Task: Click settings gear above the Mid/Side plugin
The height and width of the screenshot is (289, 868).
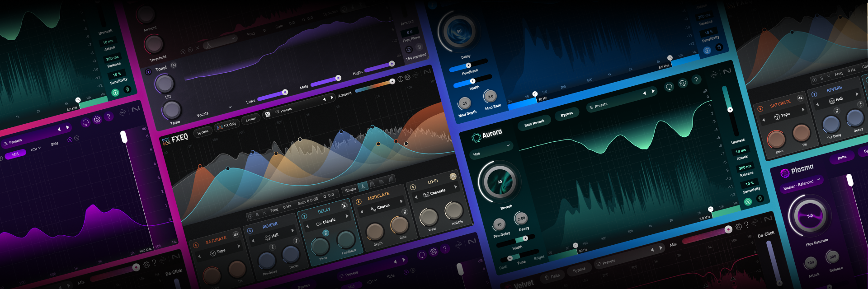Action: [x=97, y=119]
